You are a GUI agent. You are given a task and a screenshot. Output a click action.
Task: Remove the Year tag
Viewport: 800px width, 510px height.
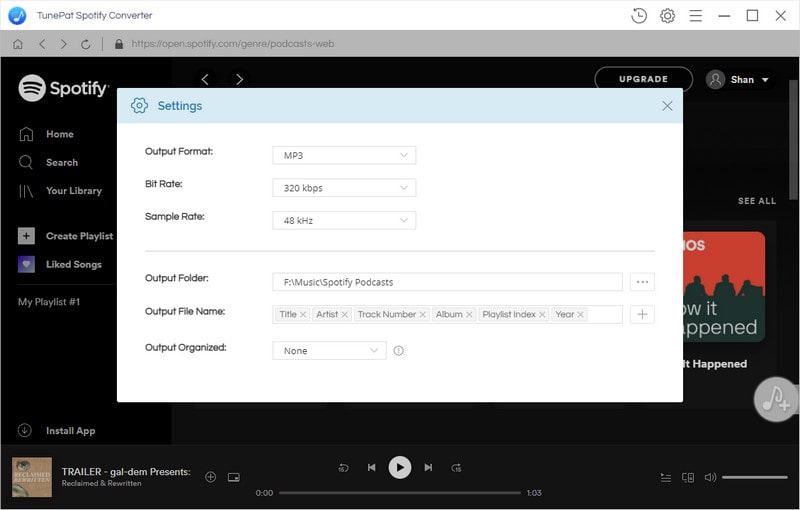(x=581, y=315)
